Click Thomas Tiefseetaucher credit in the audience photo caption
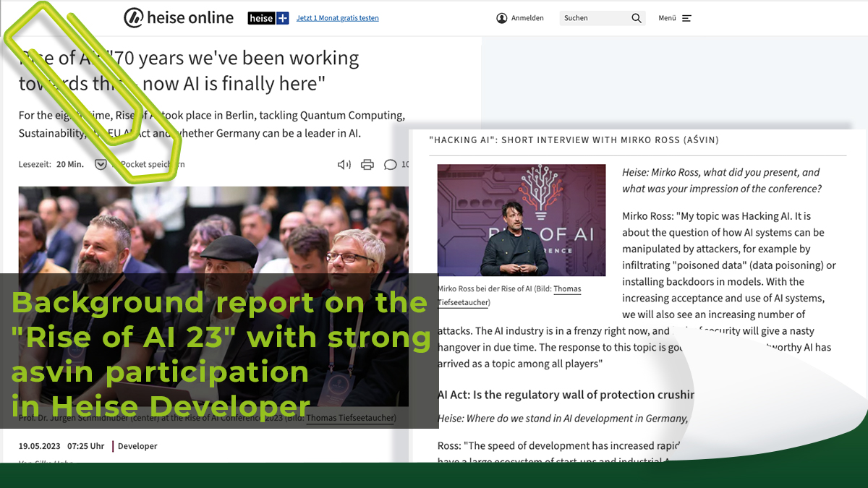This screenshot has width=868, height=488. point(351,418)
